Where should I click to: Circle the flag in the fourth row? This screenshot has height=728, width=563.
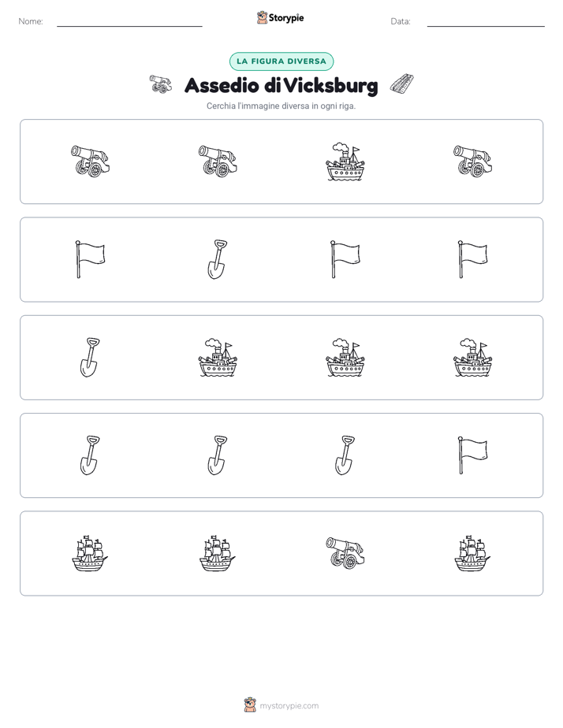click(x=473, y=455)
